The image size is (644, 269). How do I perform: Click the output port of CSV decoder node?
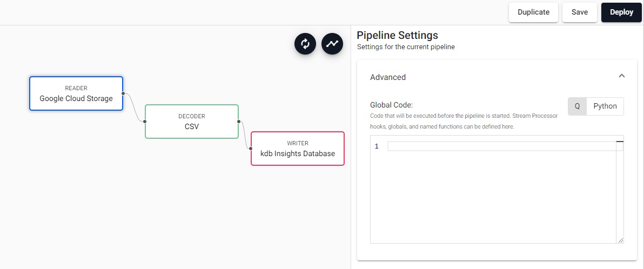[239, 122]
